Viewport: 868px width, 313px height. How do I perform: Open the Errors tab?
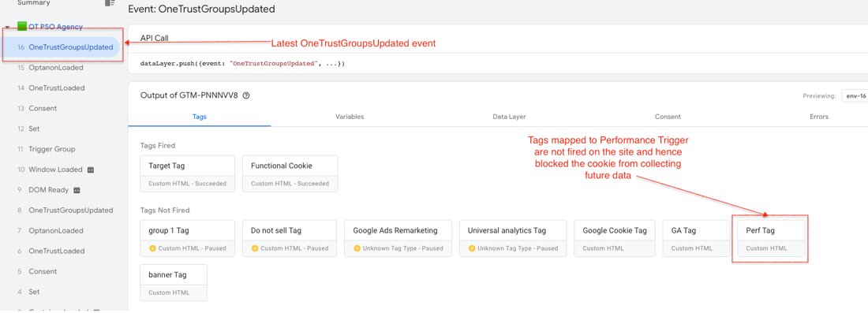pyautogui.click(x=819, y=117)
